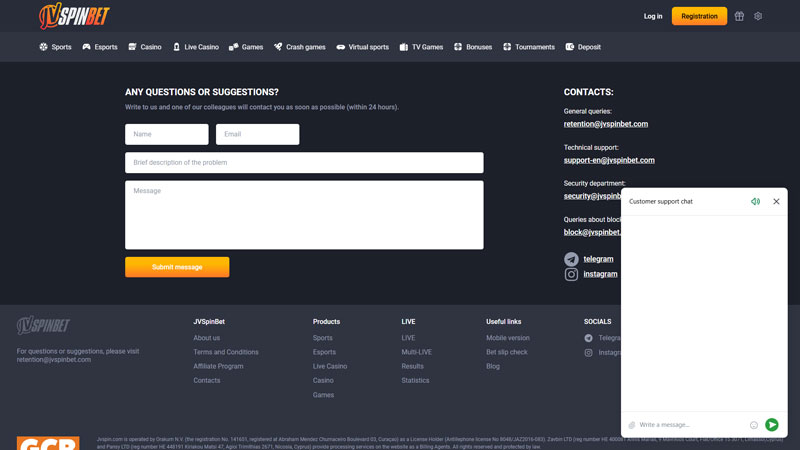Open support-en@jvspinbet.com email link
The image size is (800, 450).
pyautogui.click(x=609, y=160)
